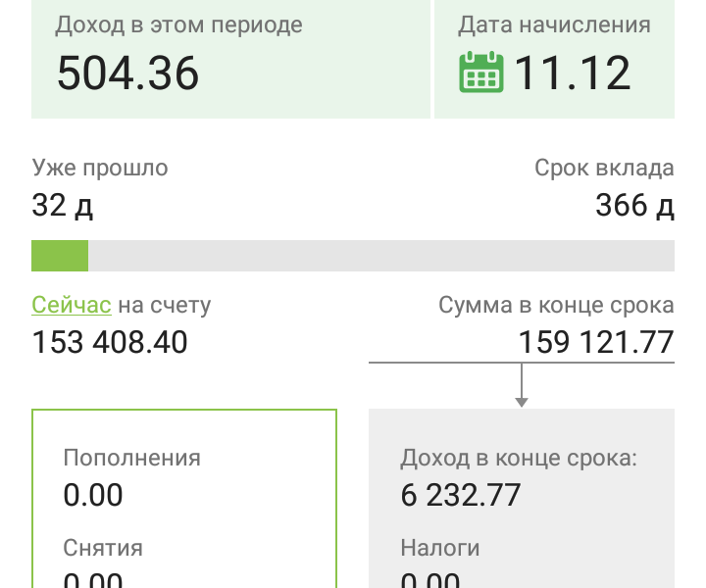The image size is (706, 588).
Task: Click the Дата начисления label
Action: coord(554,25)
